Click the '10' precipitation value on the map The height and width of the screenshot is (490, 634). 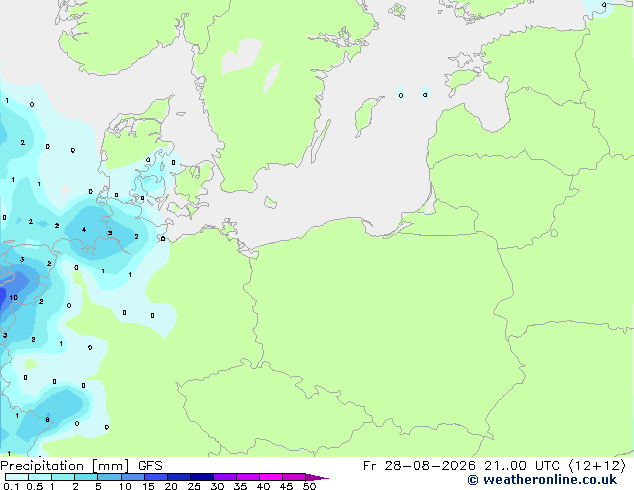pos(14,298)
